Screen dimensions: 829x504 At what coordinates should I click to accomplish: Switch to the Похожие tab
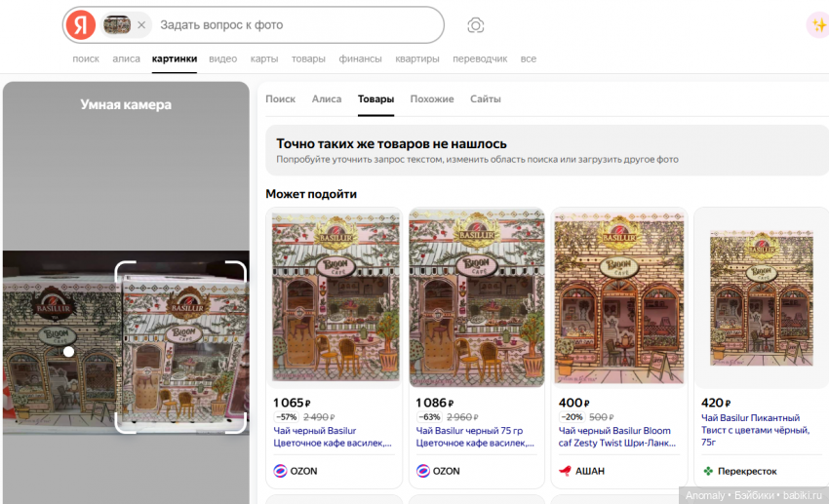pyautogui.click(x=431, y=99)
